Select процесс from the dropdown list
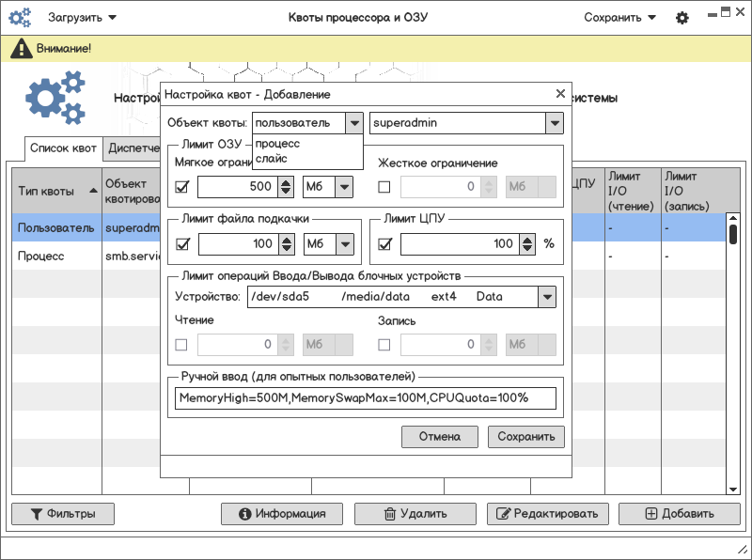The height and width of the screenshot is (560, 752). coord(278,144)
